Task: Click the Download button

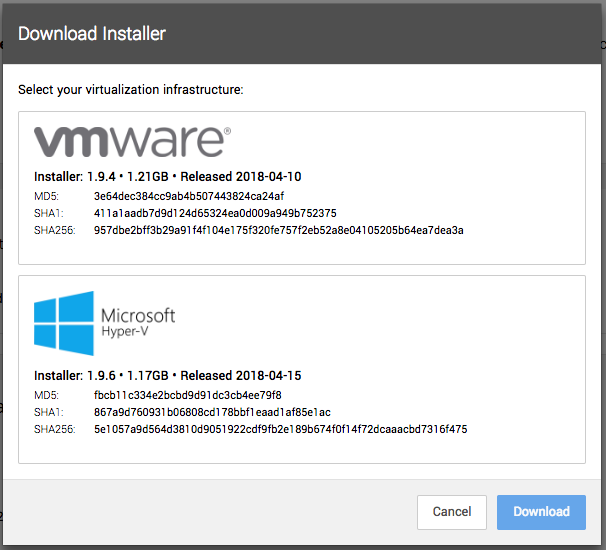Action: (x=541, y=512)
